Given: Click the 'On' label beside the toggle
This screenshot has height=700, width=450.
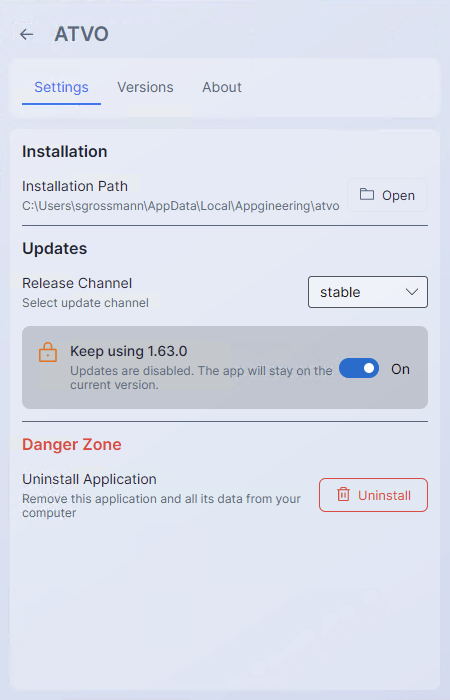Looking at the screenshot, I should [x=400, y=369].
